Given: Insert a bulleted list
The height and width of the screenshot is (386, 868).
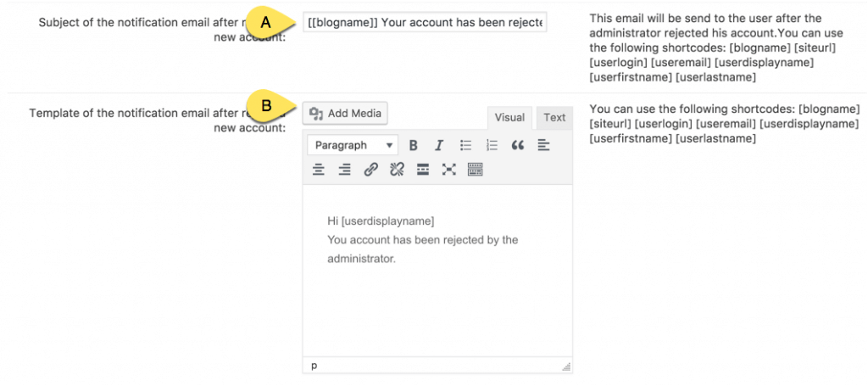Looking at the screenshot, I should click(465, 145).
